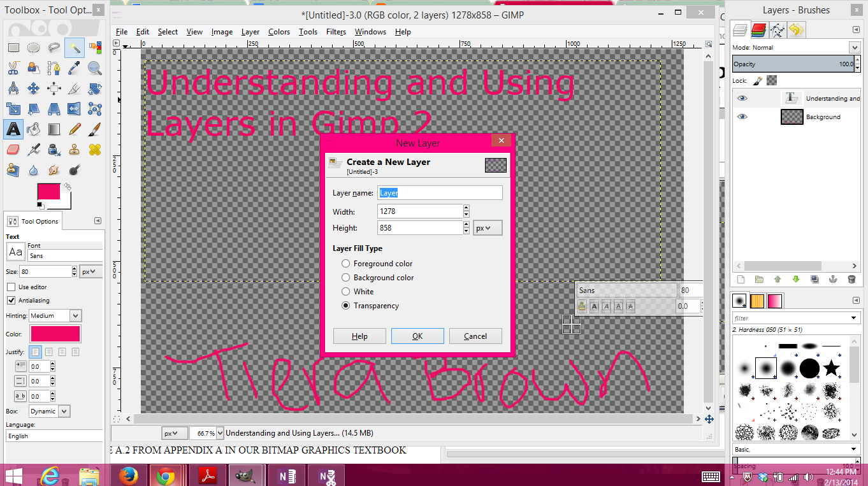Image resolution: width=868 pixels, height=486 pixels.
Task: Click Cancel in New Layer dialog
Action: click(475, 336)
